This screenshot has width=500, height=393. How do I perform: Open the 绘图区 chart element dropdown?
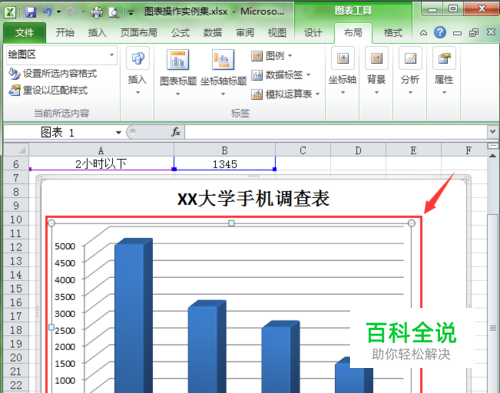(112, 55)
